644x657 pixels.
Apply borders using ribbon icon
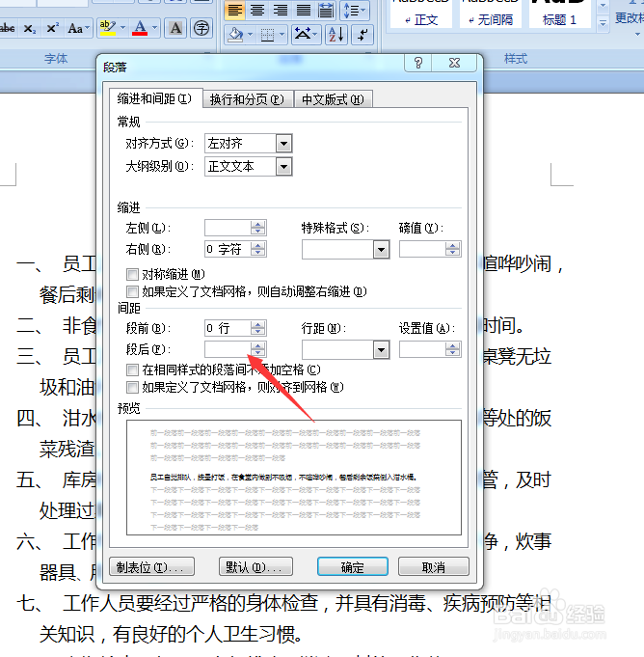[267, 35]
